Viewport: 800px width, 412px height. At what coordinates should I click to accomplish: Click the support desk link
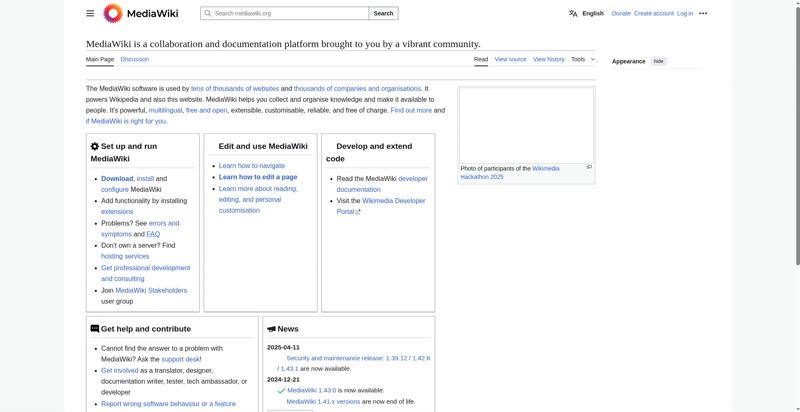pos(180,359)
